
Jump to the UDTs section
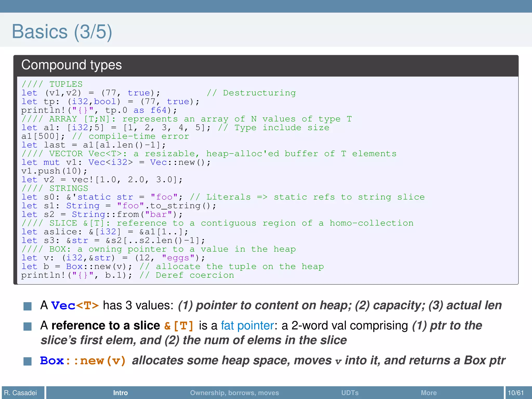pyautogui.click(x=350, y=393)
